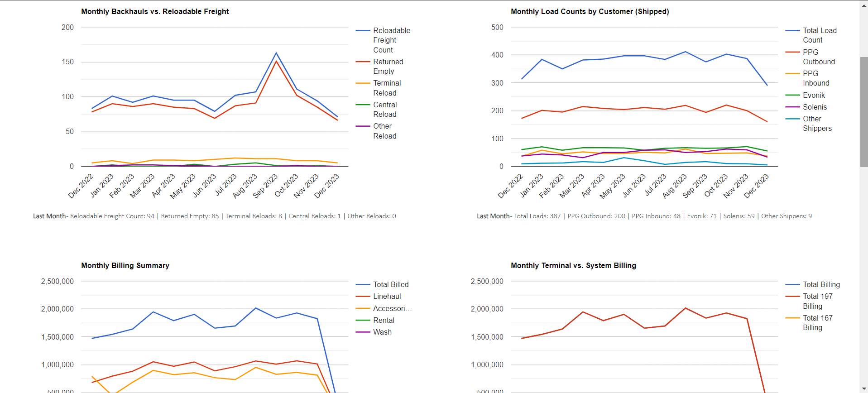Viewport: 868px width, 393px height.
Task: Click the Wash legend entry
Action: click(374, 332)
